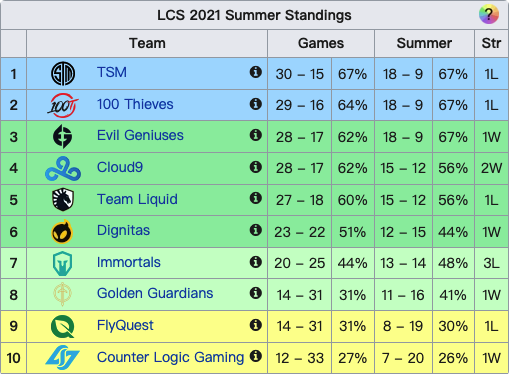Open the Team Liquid team link
The height and width of the screenshot is (376, 509).
(137, 199)
